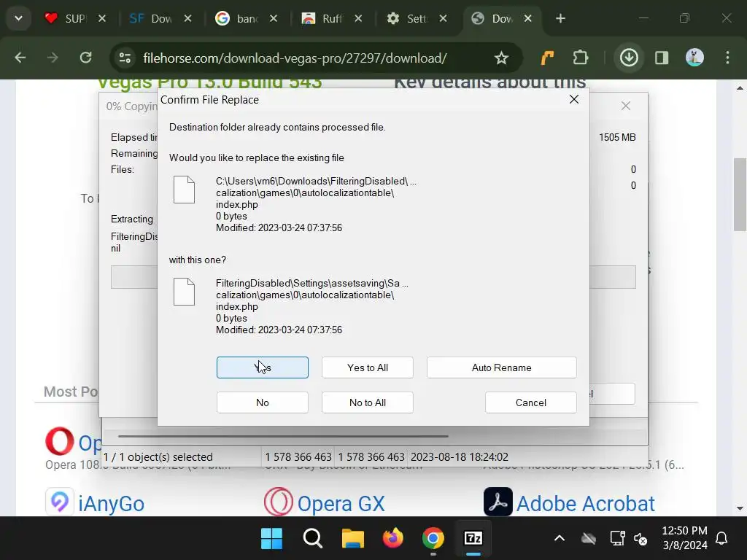Expand the system tray hidden icons chevron
The width and height of the screenshot is (747, 560).
tap(560, 539)
